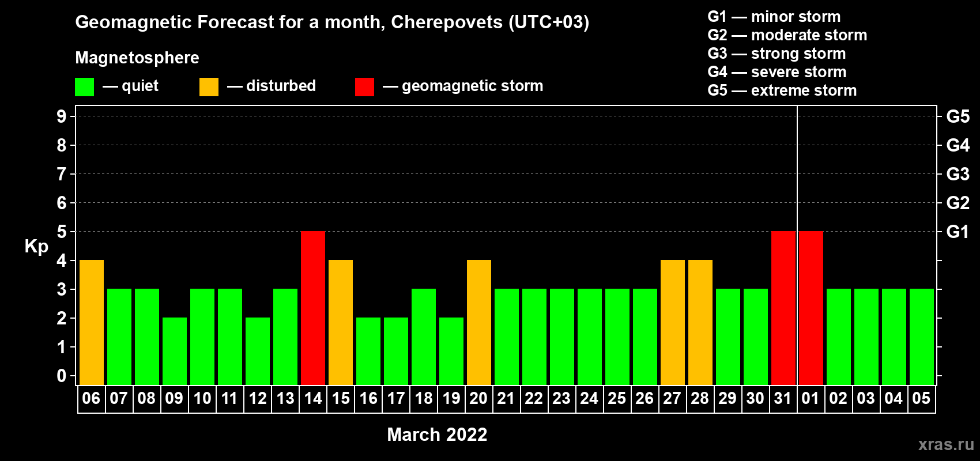Click the Geomagnetic Forecast chart title
980x461 pixels.
click(332, 22)
